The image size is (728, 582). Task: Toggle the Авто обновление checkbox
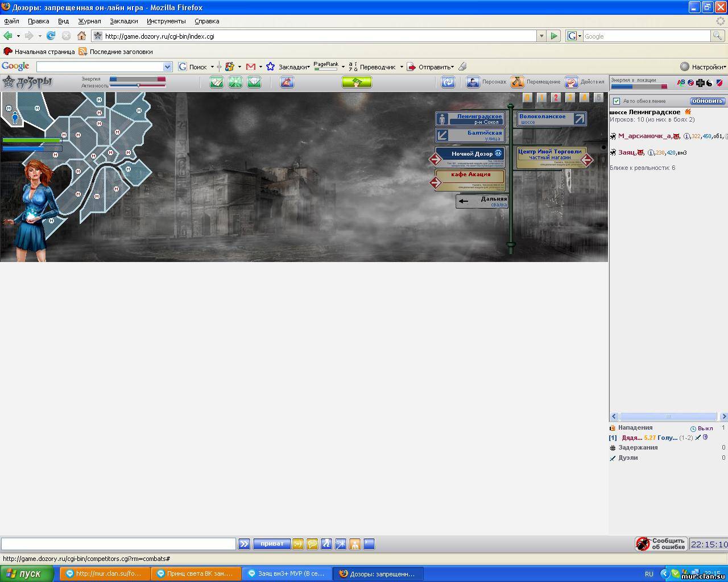pyautogui.click(x=617, y=101)
